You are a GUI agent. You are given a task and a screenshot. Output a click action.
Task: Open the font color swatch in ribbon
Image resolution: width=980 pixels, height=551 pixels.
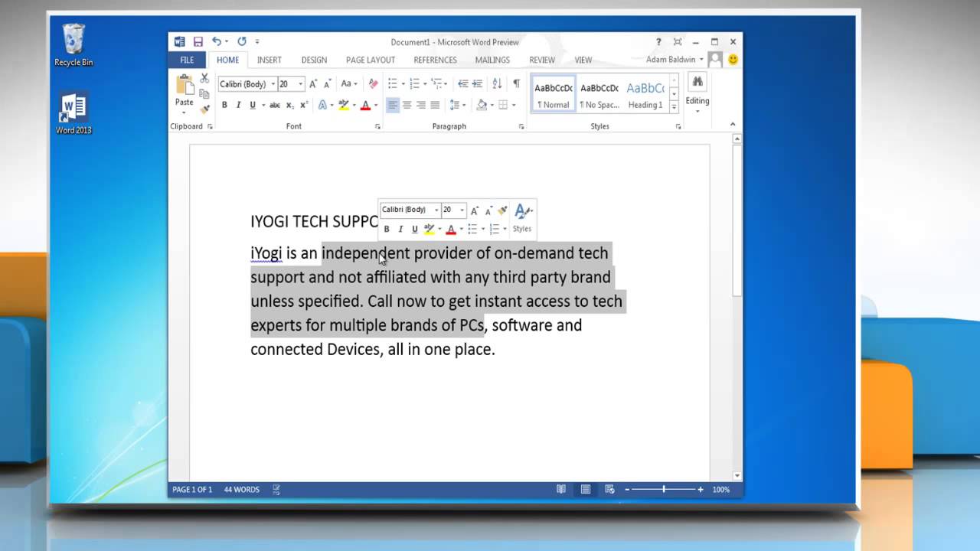click(x=366, y=105)
